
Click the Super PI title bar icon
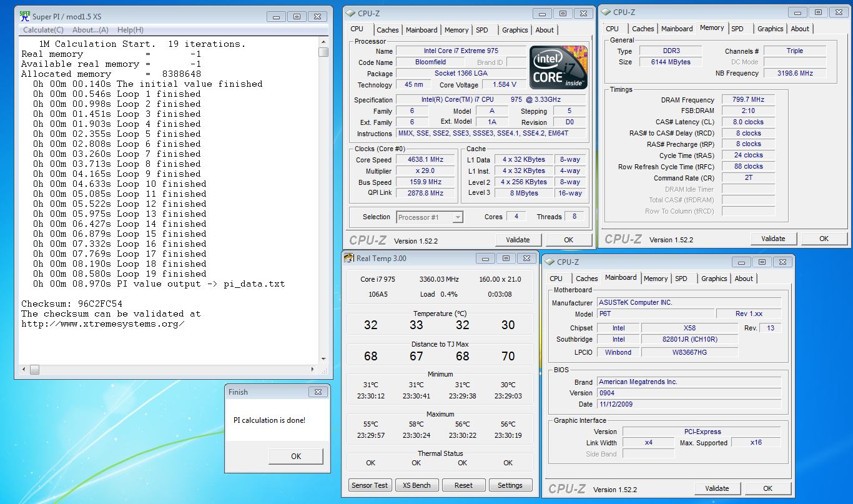point(24,16)
